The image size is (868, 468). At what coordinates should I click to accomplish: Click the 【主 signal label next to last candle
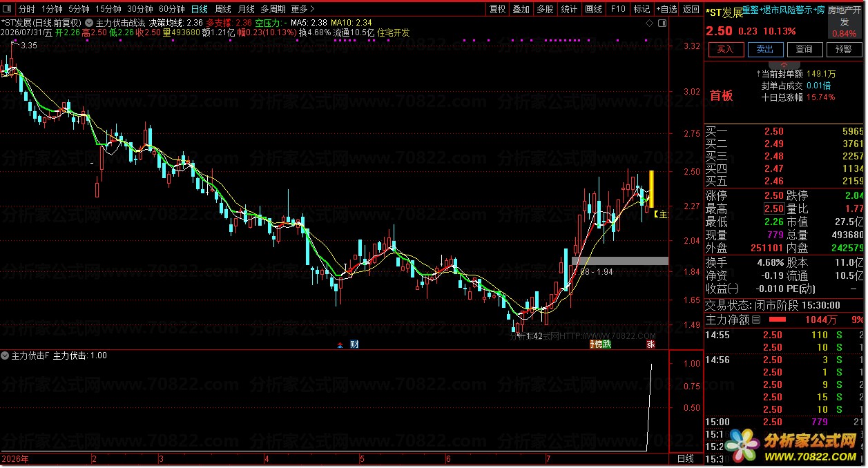coord(661,215)
